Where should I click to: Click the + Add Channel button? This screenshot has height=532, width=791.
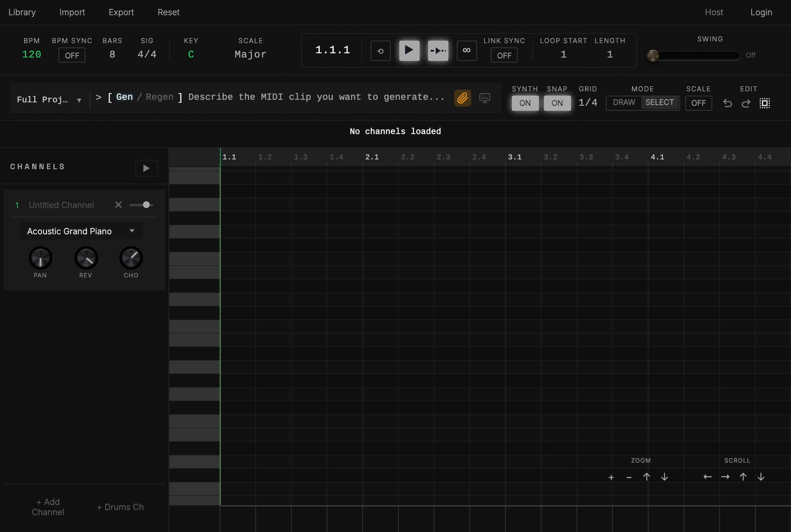click(48, 507)
